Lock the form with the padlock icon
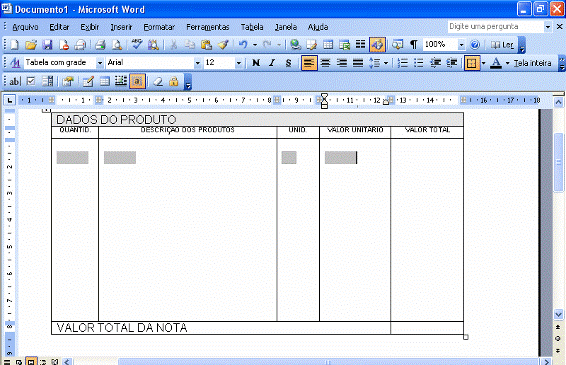The height and width of the screenshot is (365, 566). coord(174,81)
